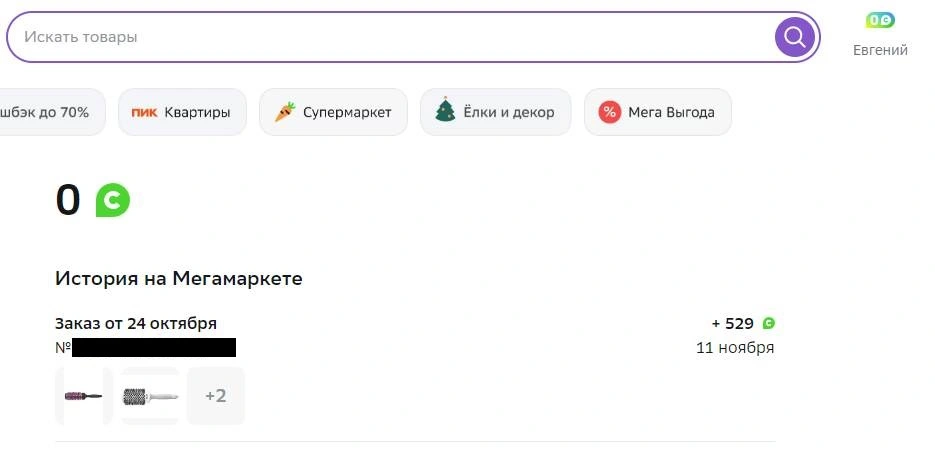Open the round silver brush thumbnail

[x=150, y=396]
